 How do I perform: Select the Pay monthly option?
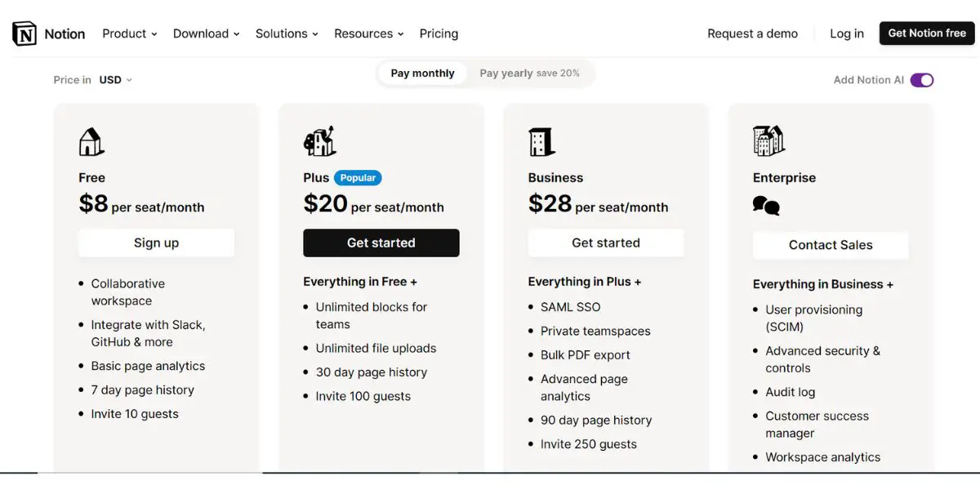point(422,73)
